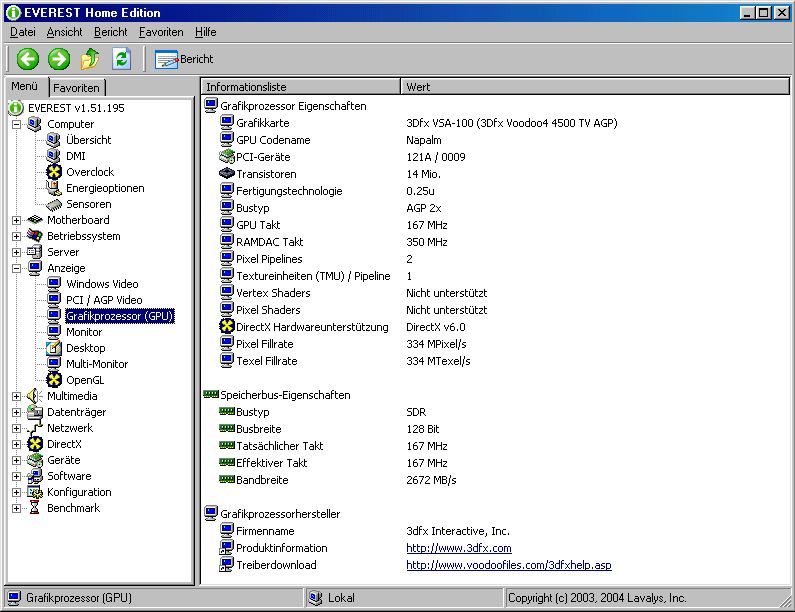Screen dimensions: 795x612
Task: Open the Hilfe menu
Action: [x=205, y=32]
